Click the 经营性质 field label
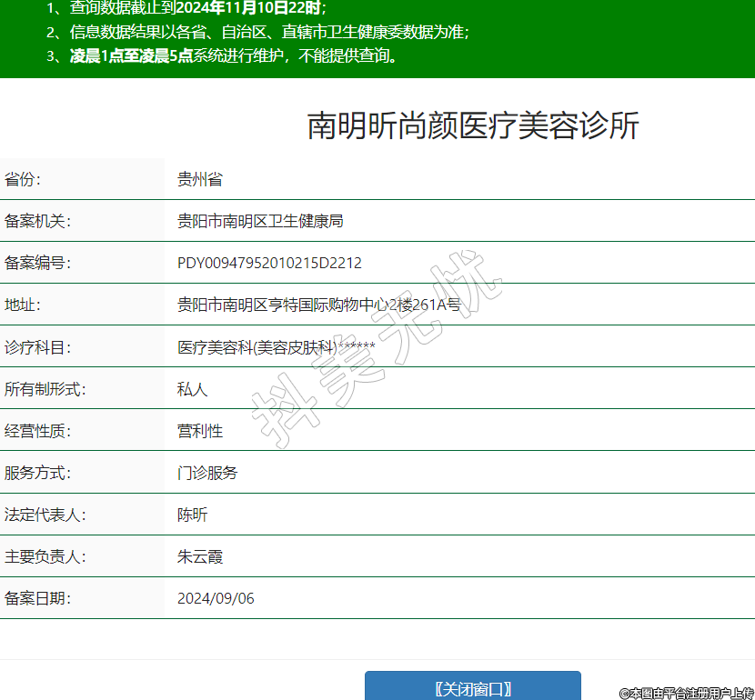This screenshot has width=755, height=700. (x=37, y=431)
